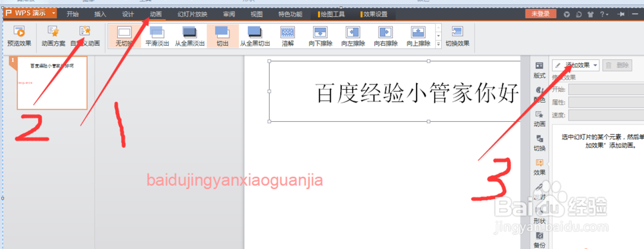Switch to the 绘图工具 (Drawing Tools) tab
Viewport: 644px width, 249px height.
point(332,14)
